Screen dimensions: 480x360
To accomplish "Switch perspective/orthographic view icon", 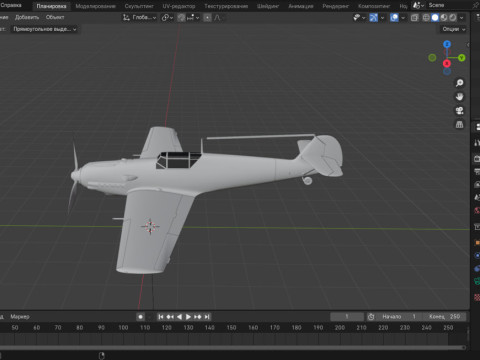I will coord(460,125).
